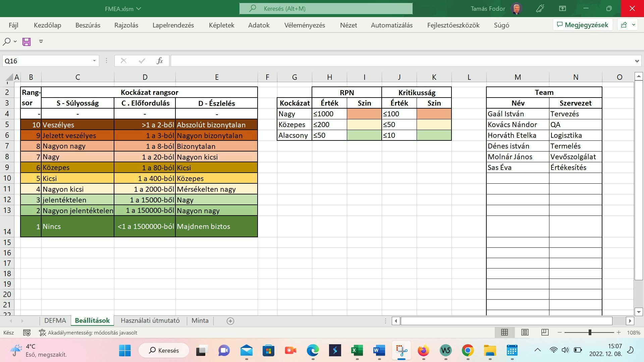Viewport: 644px width, 362px height.
Task: Open Chrome from the taskbar
Action: 468,351
